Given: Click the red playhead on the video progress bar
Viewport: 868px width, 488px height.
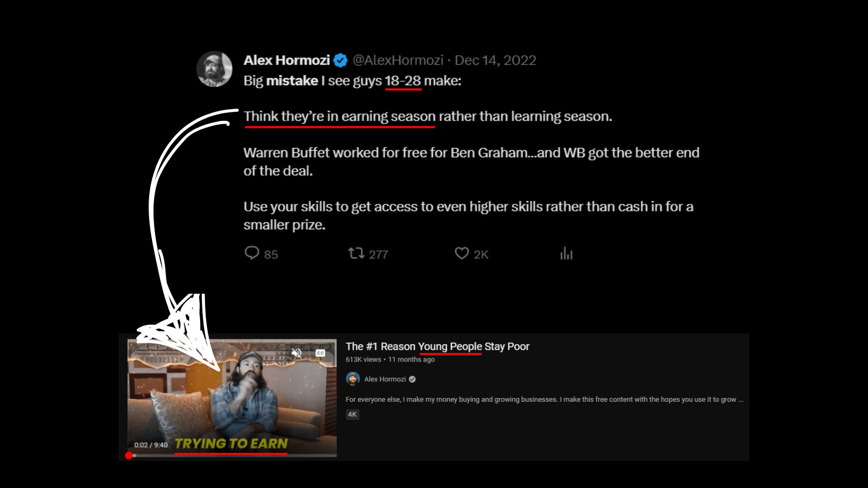Looking at the screenshot, I should click(129, 455).
